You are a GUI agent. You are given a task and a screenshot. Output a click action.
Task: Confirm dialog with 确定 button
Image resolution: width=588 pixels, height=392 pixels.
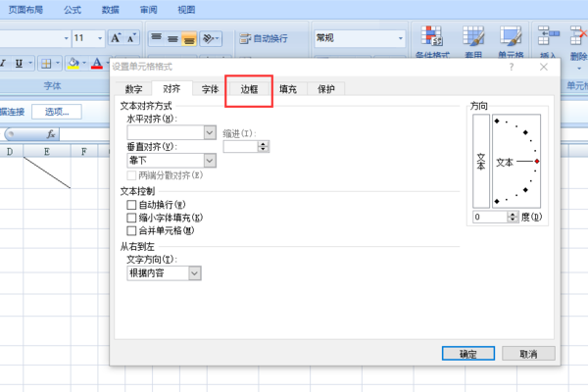pyautogui.click(x=468, y=354)
